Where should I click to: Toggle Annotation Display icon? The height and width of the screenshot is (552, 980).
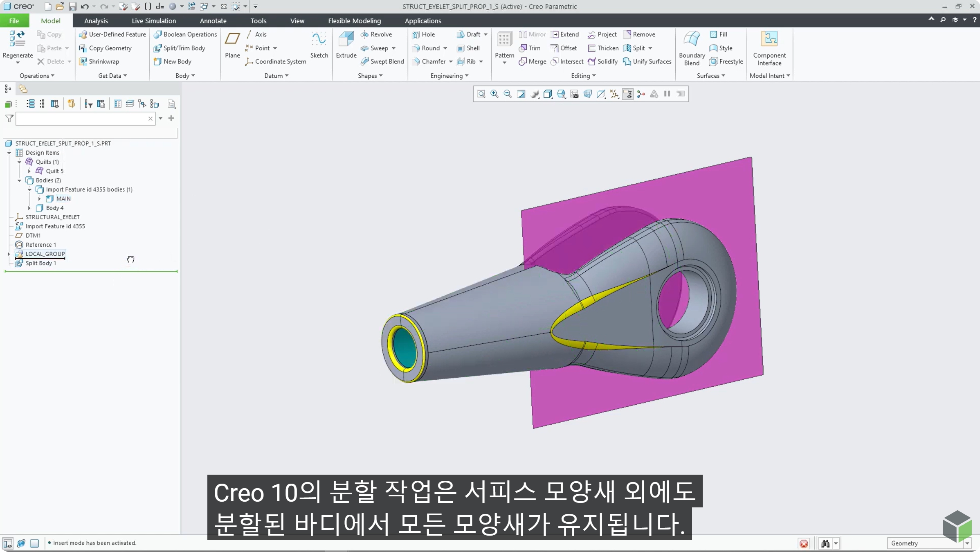click(x=628, y=94)
